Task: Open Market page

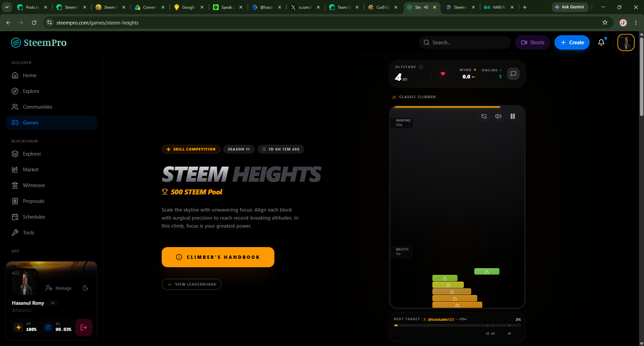Action: pyautogui.click(x=51, y=170)
